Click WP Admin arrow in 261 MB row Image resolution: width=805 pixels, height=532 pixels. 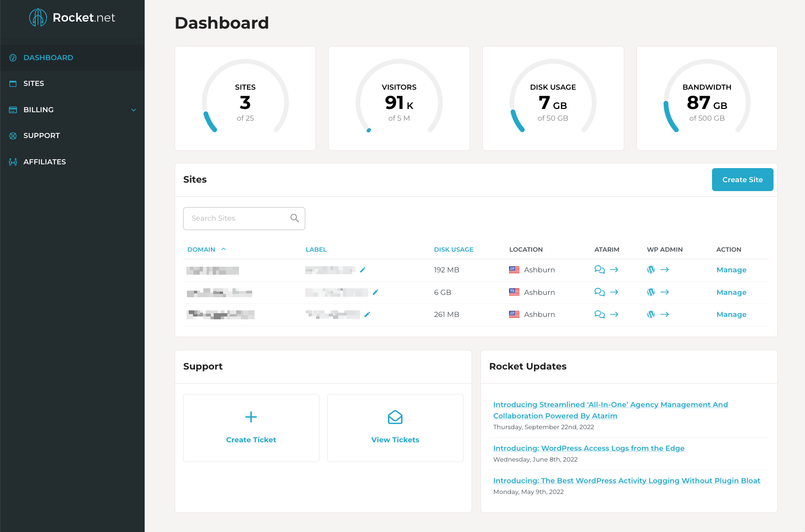665,314
